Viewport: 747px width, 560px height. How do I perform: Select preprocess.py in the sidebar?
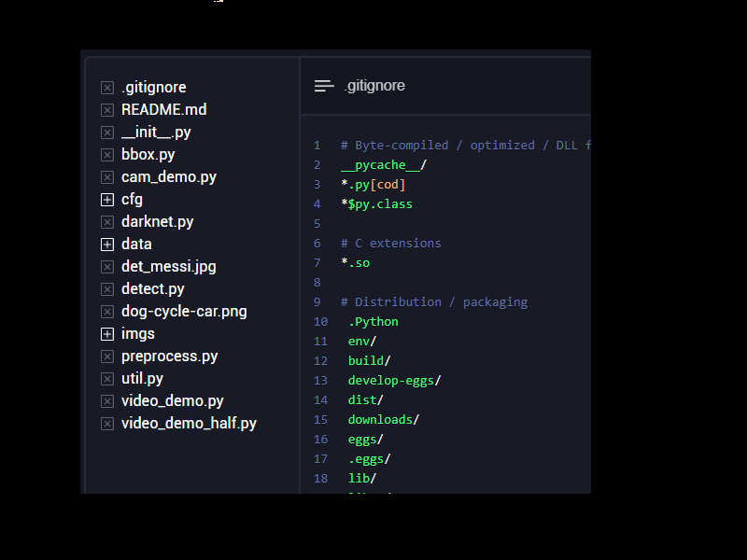point(169,357)
